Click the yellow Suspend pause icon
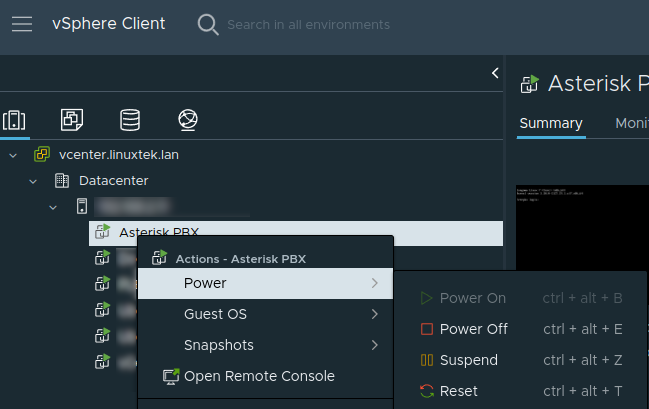The image size is (649, 409). tap(427, 360)
